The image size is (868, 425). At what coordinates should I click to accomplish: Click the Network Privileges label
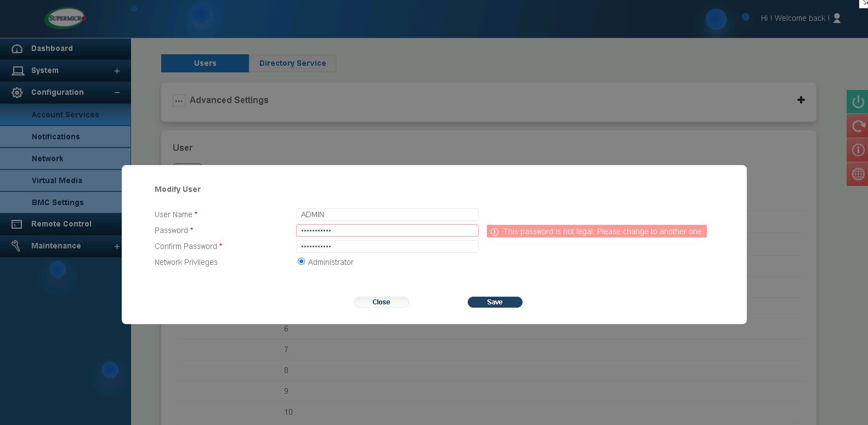click(x=186, y=262)
